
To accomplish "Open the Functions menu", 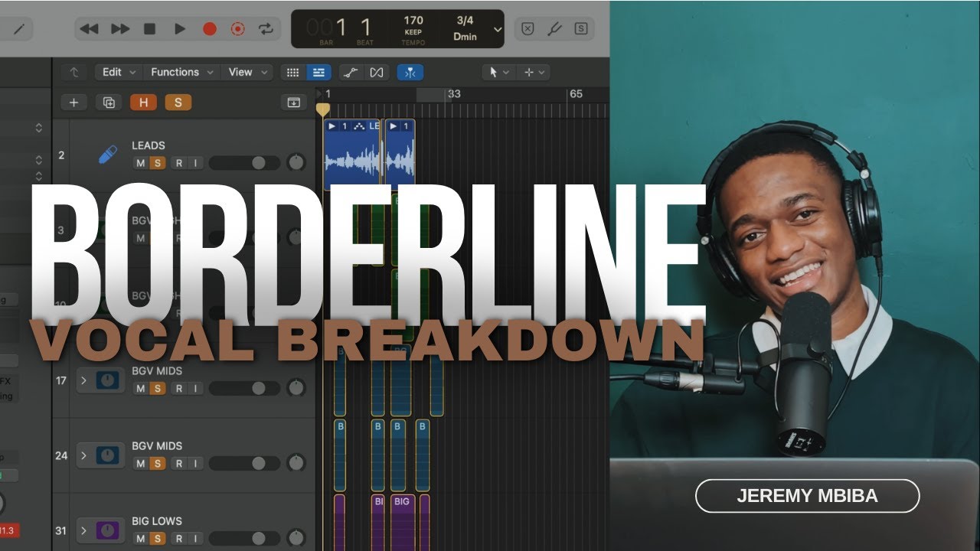I will (x=181, y=72).
